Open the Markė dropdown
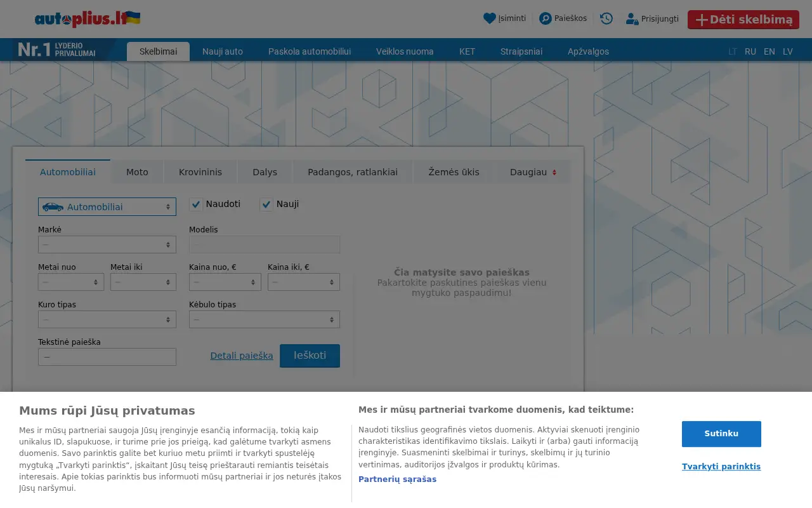Viewport: 812px width, 508px height. 107,244
